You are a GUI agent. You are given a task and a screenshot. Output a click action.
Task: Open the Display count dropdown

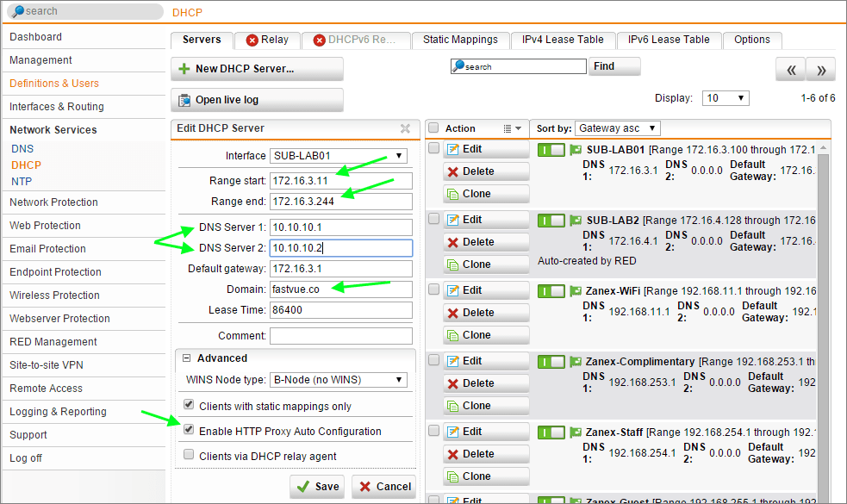726,98
